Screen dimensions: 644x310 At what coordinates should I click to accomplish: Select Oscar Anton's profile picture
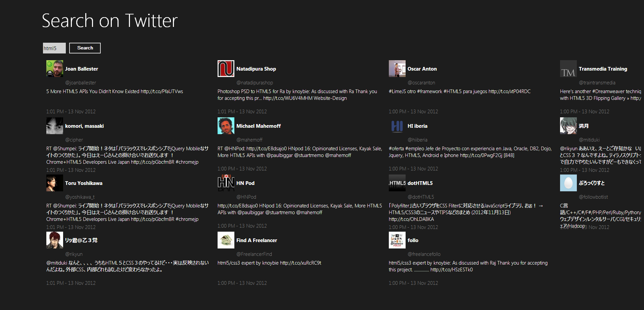397,69
